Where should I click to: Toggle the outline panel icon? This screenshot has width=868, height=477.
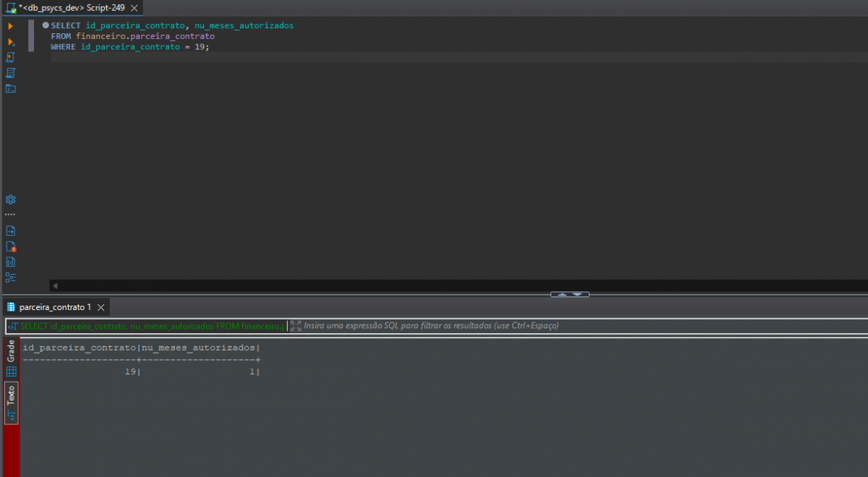[10, 278]
